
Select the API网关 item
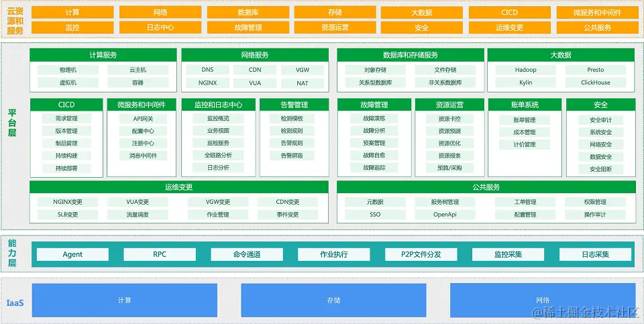click(143, 119)
